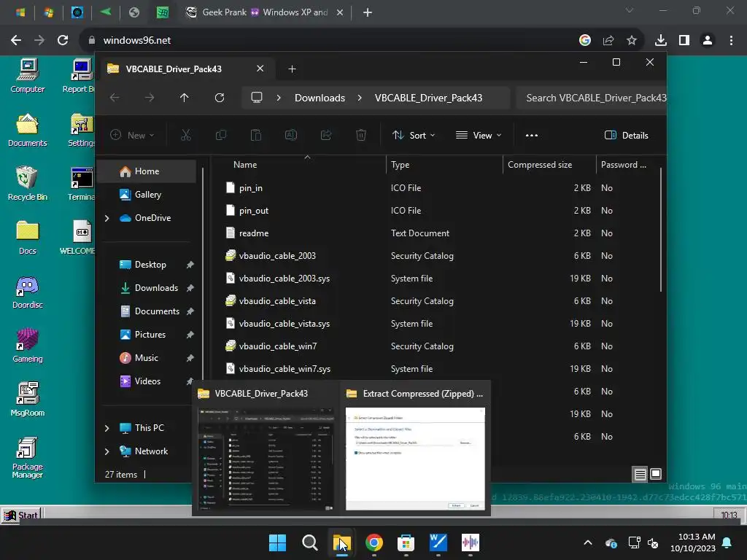
Task: Expand OneDrive in navigation pane
Action: click(107, 218)
